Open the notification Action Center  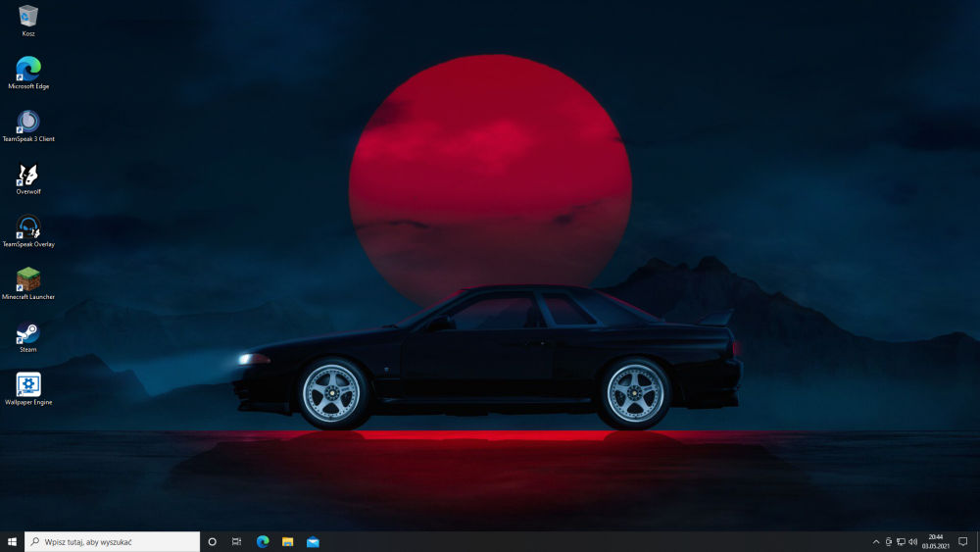point(963,541)
